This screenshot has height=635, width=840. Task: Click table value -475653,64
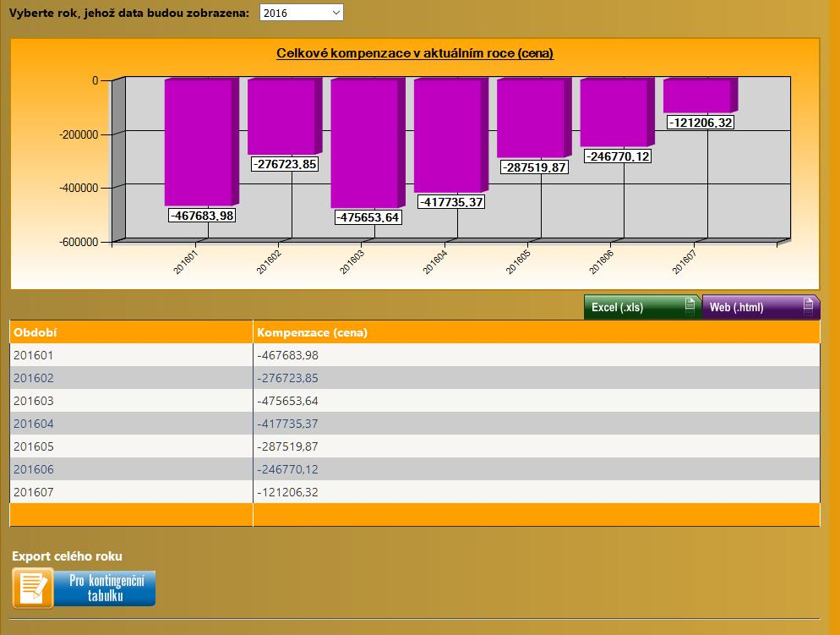click(287, 401)
